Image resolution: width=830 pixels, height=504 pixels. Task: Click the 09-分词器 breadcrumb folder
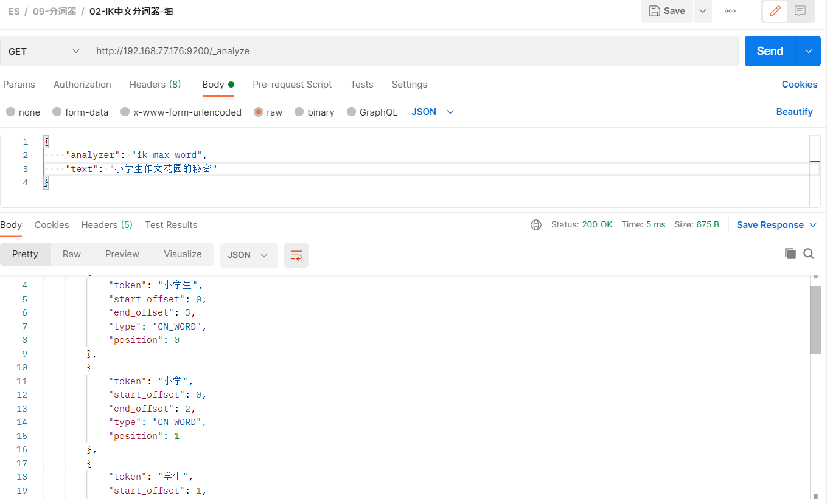[x=54, y=11]
